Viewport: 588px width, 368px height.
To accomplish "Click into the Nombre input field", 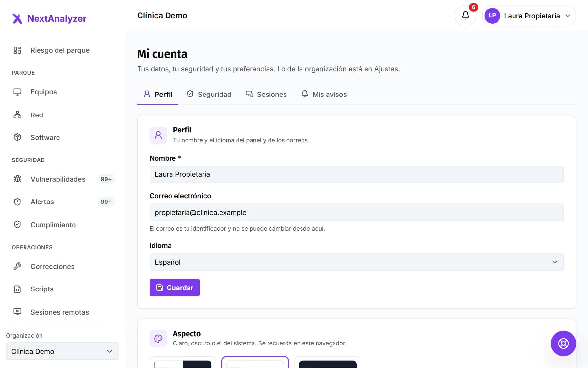I will click(x=356, y=174).
